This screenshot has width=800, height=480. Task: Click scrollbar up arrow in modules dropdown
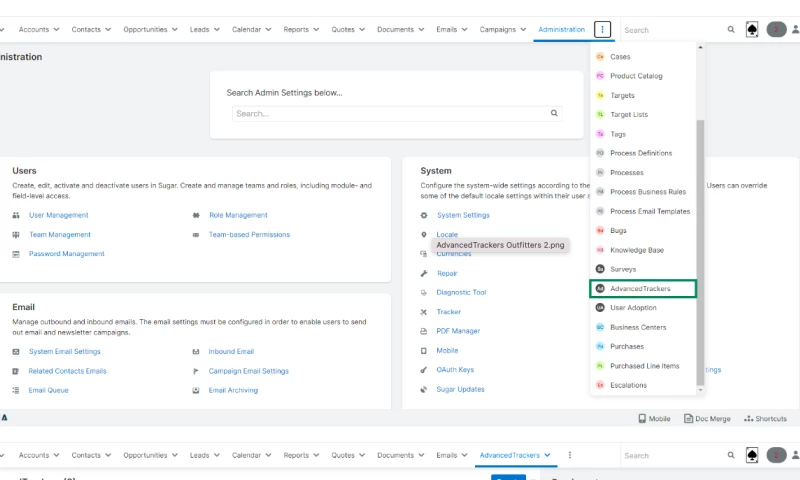click(x=700, y=47)
